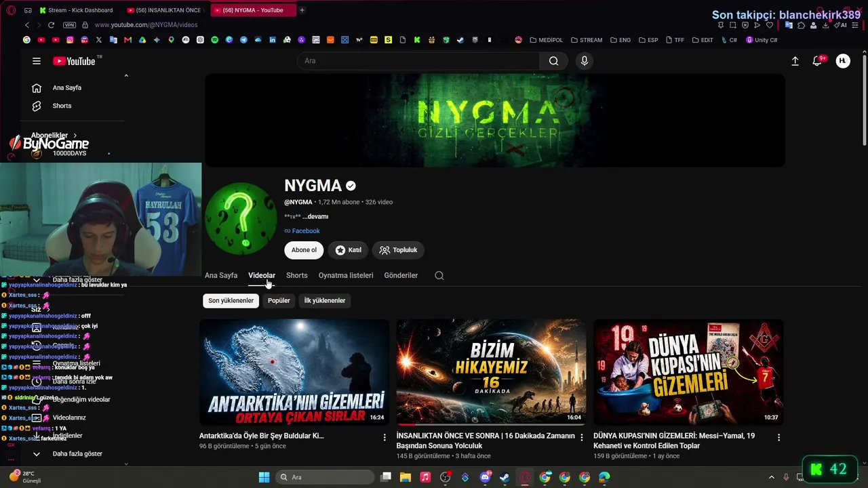The height and width of the screenshot is (488, 868).
Task: Reload the page in the browser toolbar
Action: [x=51, y=25]
